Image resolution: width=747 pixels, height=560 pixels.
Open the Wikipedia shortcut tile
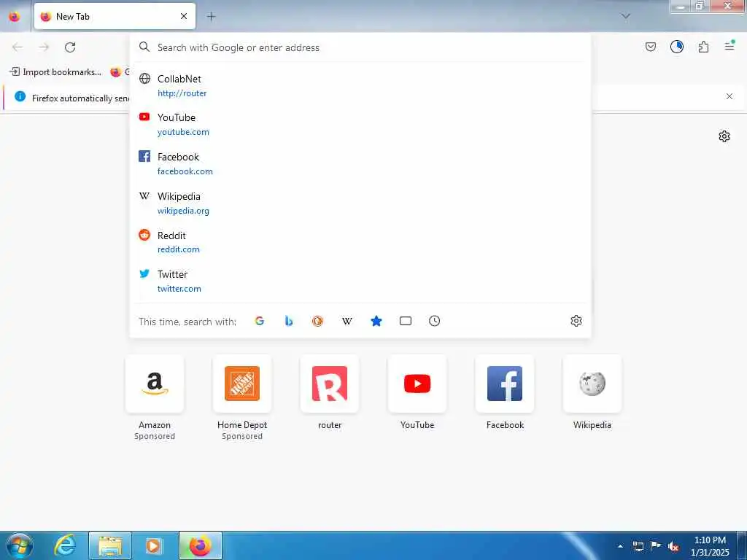(592, 384)
